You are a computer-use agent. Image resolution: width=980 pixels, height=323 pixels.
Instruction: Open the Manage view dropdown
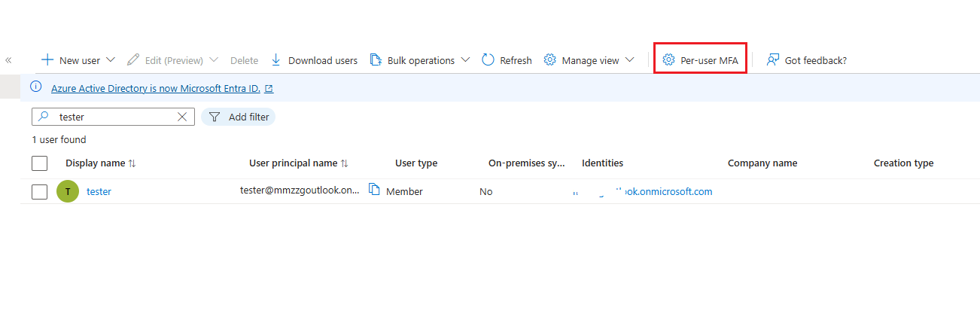(629, 60)
